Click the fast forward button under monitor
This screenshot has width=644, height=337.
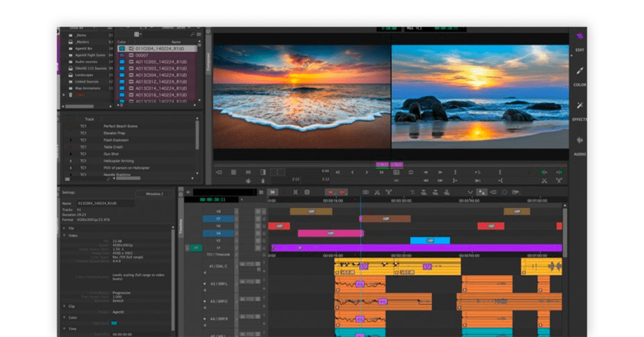[382, 172]
